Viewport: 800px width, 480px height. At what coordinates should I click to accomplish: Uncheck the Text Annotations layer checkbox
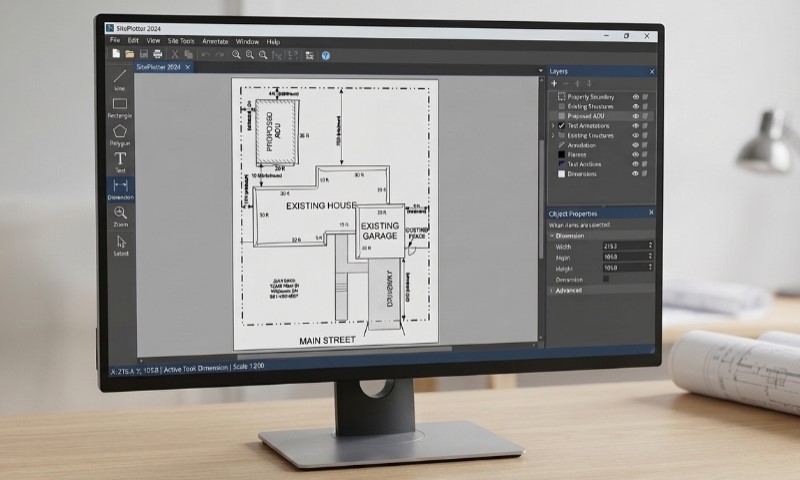click(x=561, y=125)
